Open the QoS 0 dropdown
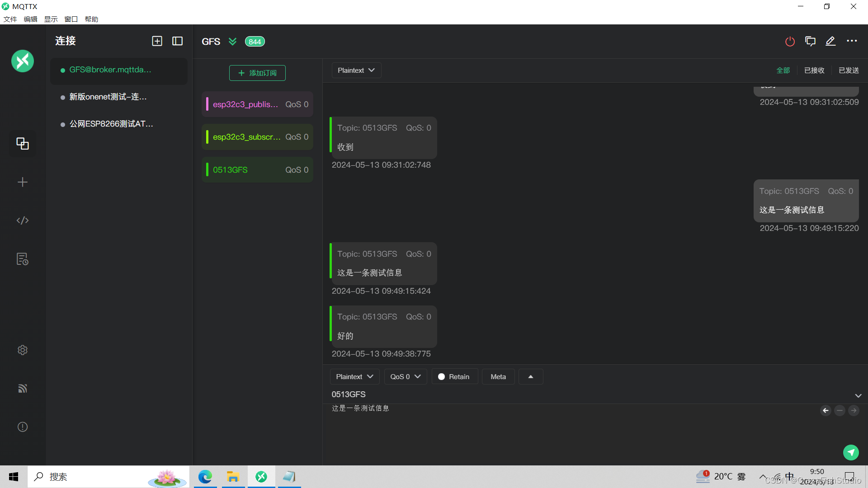The height and width of the screenshot is (488, 868). pos(406,377)
